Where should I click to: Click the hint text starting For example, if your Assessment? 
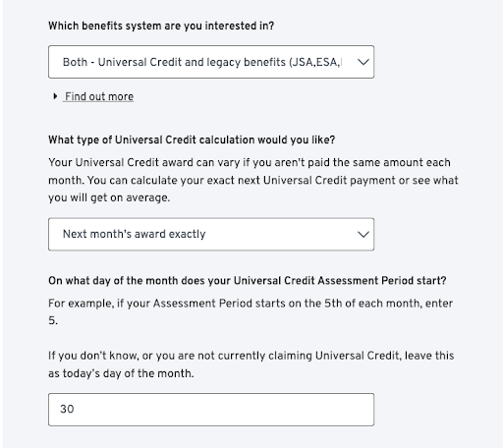[251, 311]
